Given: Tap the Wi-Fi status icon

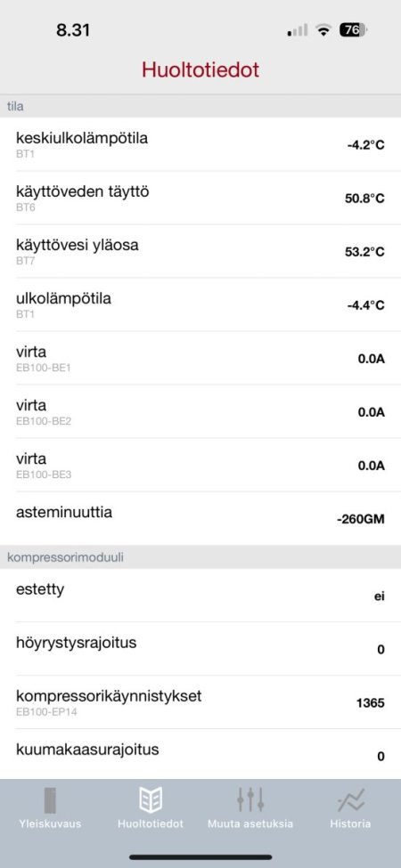Looking at the screenshot, I should (323, 30).
